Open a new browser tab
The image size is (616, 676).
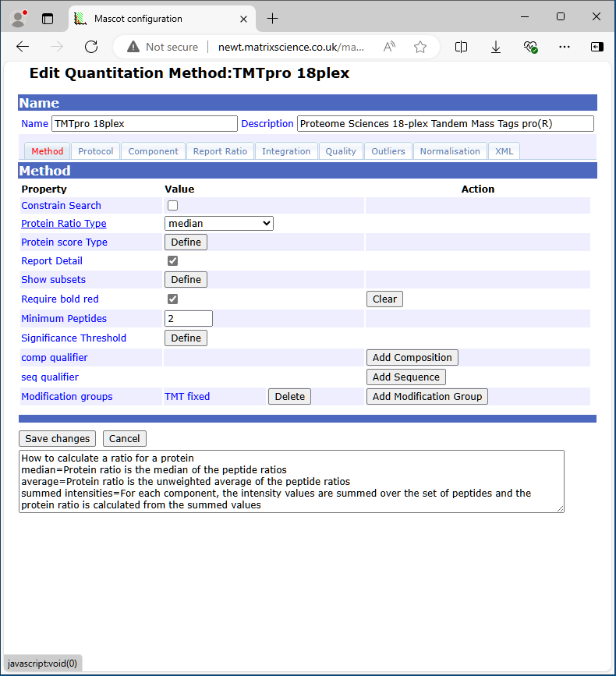tap(272, 19)
